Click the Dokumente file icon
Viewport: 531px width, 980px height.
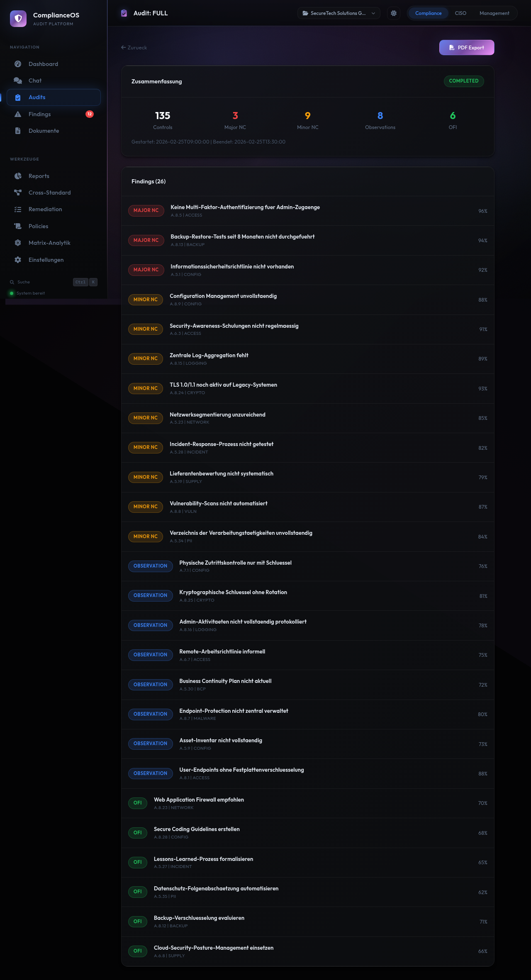point(18,131)
